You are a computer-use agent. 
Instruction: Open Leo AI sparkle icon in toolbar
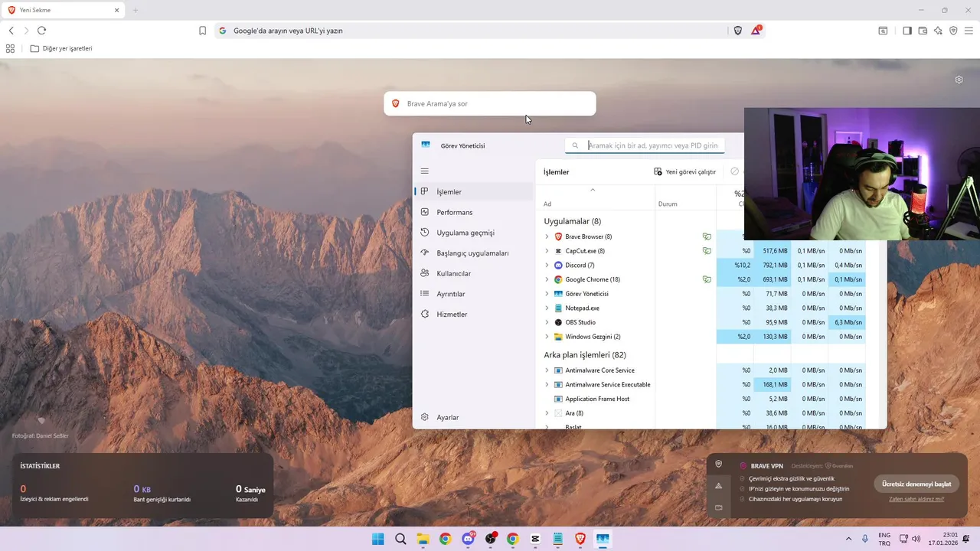pyautogui.click(x=938, y=31)
